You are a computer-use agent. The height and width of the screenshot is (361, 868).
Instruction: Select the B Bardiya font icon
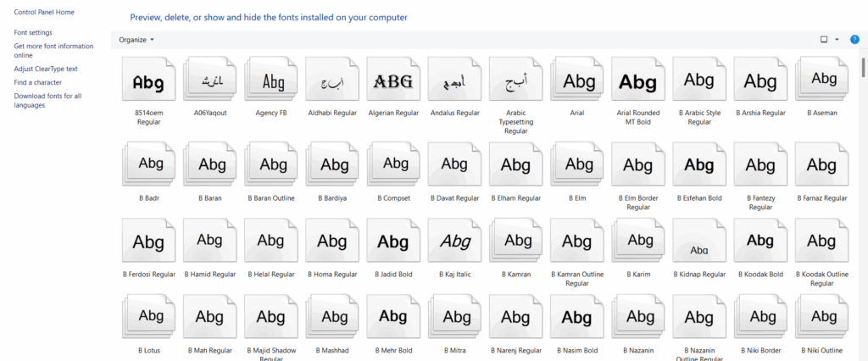[x=332, y=164]
